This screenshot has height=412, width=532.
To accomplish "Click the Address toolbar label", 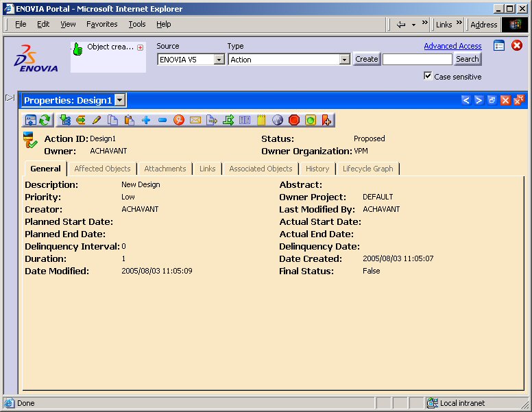I will pyautogui.click(x=483, y=25).
